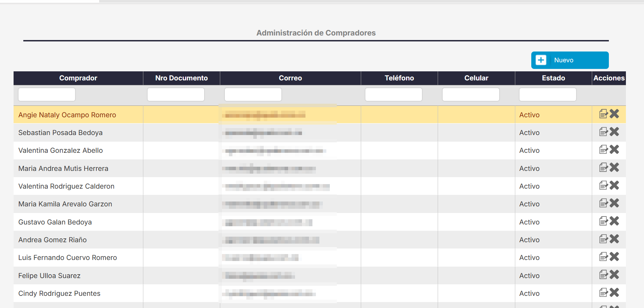Select the name Luis Fernando Cuervo Romero

pyautogui.click(x=67, y=258)
